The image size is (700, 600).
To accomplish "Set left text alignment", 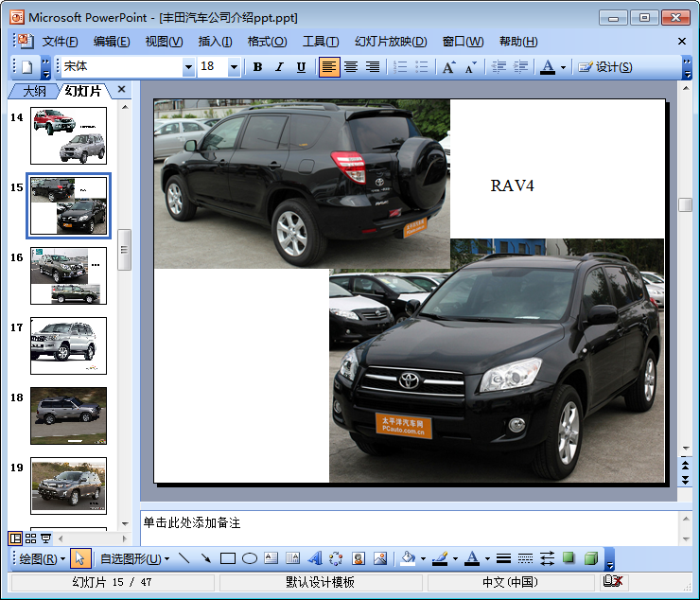I will tap(329, 67).
